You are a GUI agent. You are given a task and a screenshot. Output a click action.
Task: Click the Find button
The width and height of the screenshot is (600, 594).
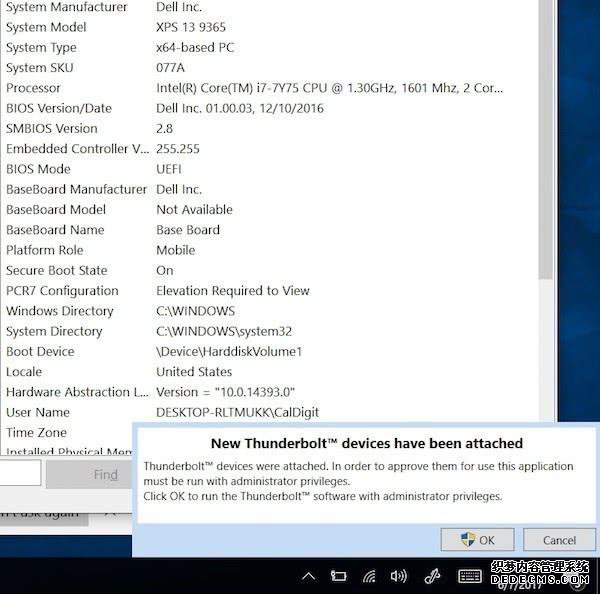[x=105, y=474]
